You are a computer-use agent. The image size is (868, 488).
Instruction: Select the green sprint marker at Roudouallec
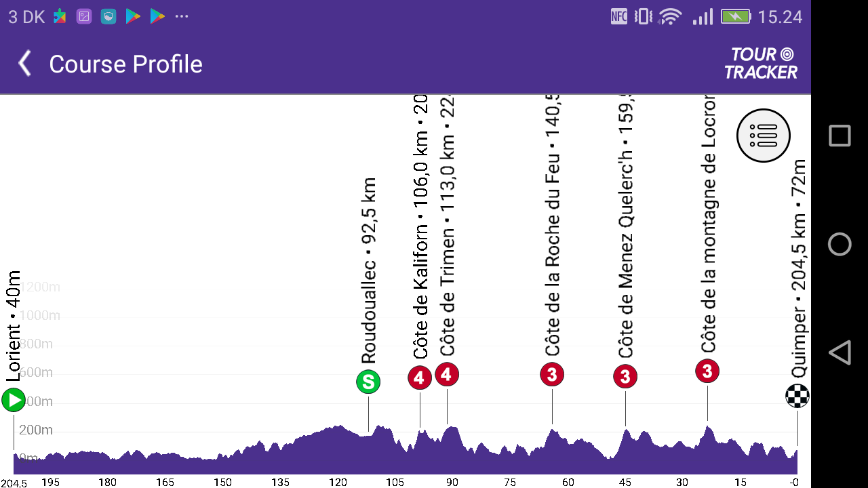(x=367, y=382)
